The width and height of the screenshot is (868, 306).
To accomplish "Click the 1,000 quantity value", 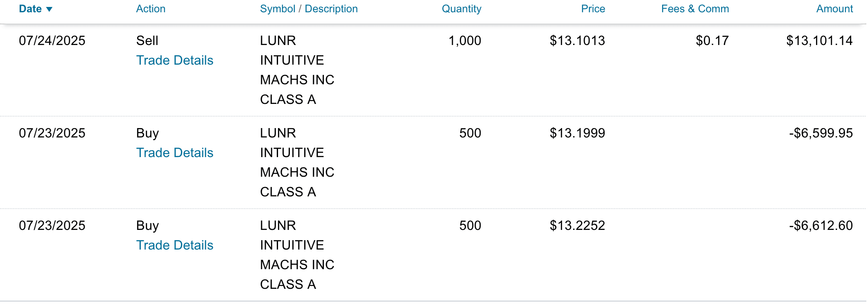I will [465, 41].
